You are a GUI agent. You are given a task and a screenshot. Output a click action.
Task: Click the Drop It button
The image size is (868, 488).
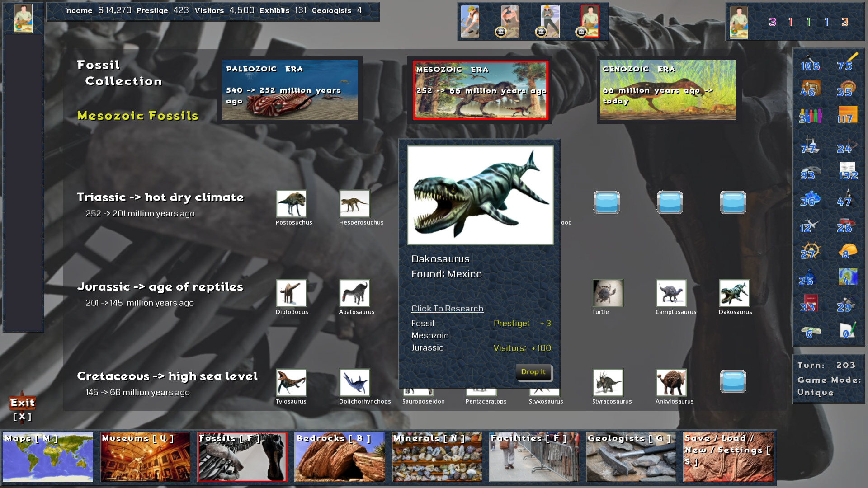pos(533,372)
